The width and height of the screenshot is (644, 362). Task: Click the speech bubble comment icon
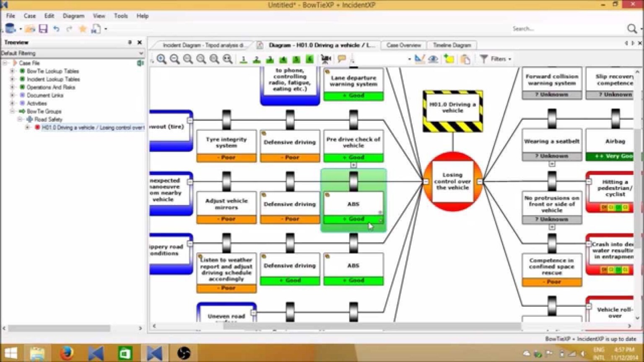[x=342, y=59]
